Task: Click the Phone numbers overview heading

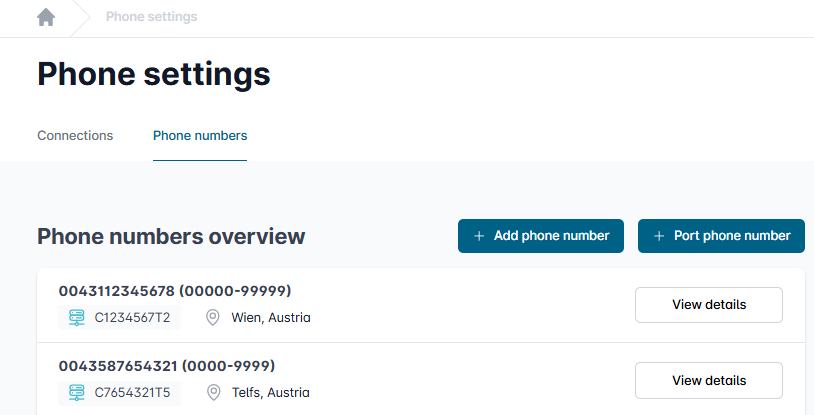Action: pyautogui.click(x=171, y=237)
